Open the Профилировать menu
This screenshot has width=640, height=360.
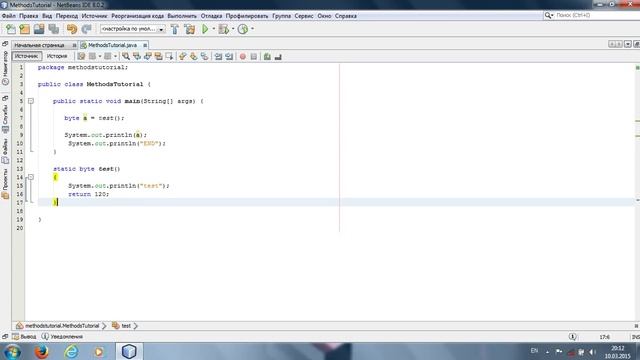(x=247, y=16)
